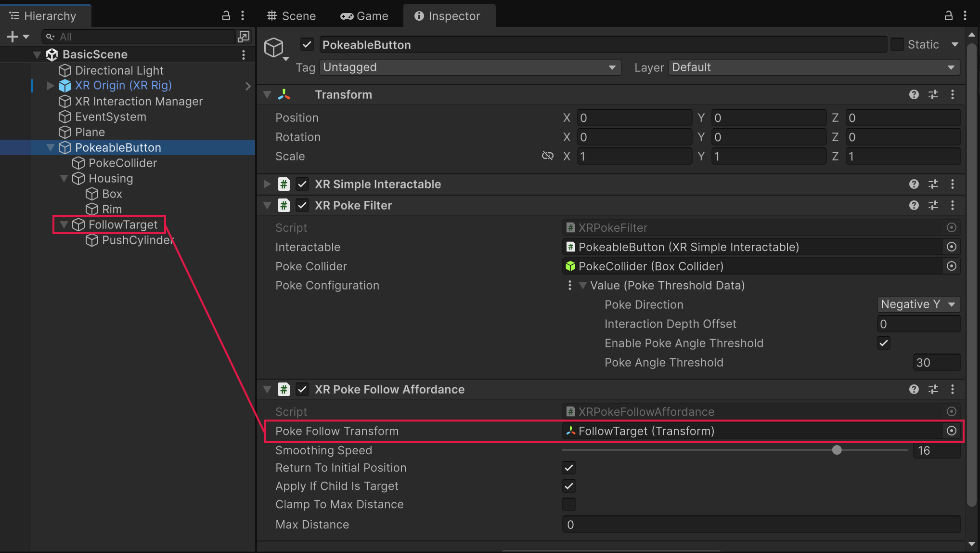Open the Hierarchy panel more options menu

243,15
